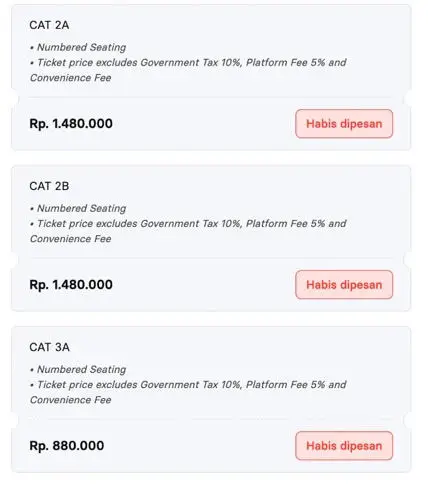Click Habis dipesan button for CAT 2A
Screen dimensions: 428x485
344,124
